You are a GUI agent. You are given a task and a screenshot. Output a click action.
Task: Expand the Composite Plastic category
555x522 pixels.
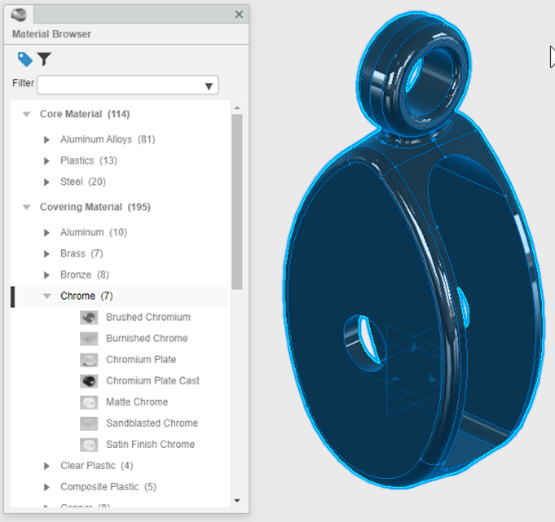[46, 487]
